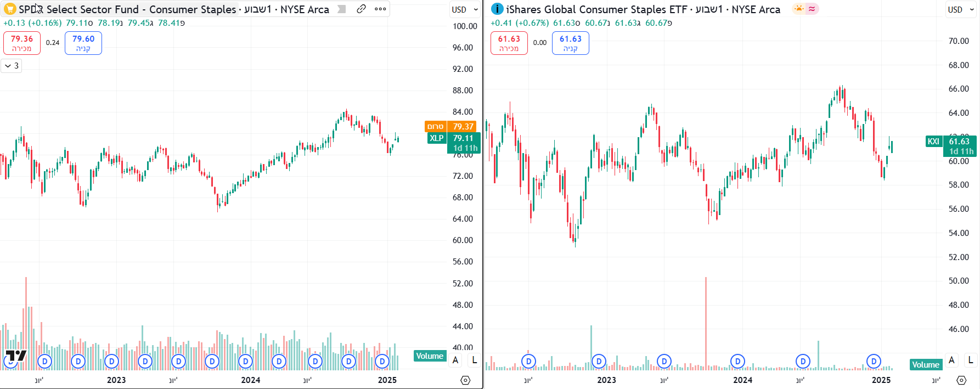This screenshot has height=389, width=980.
Task: Open right chart's hexagon settings icon
Action: 961,380
